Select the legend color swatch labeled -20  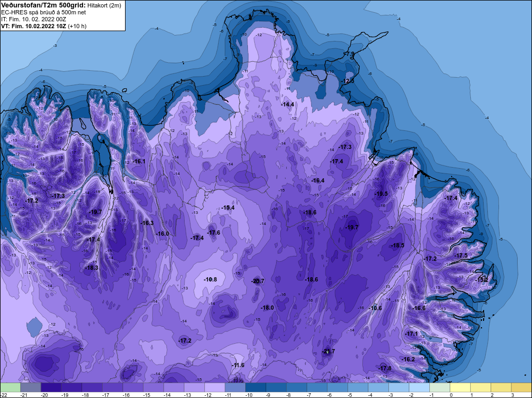(x=51, y=387)
